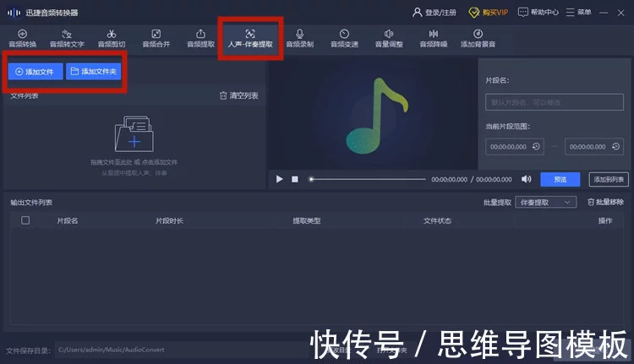Click the blue 预览 preview button
Viewport: 634px width, 364px height.
click(x=560, y=179)
